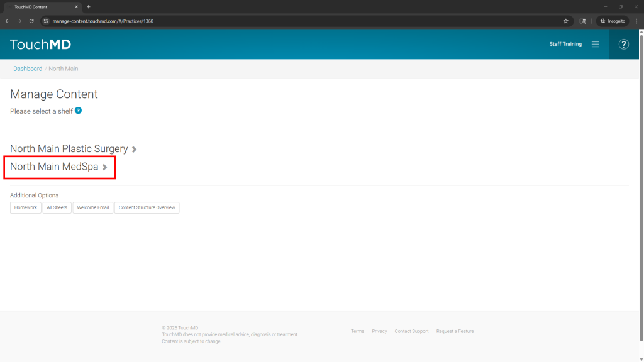The width and height of the screenshot is (644, 362).
Task: Click the TouchMD logo
Action: [40, 45]
